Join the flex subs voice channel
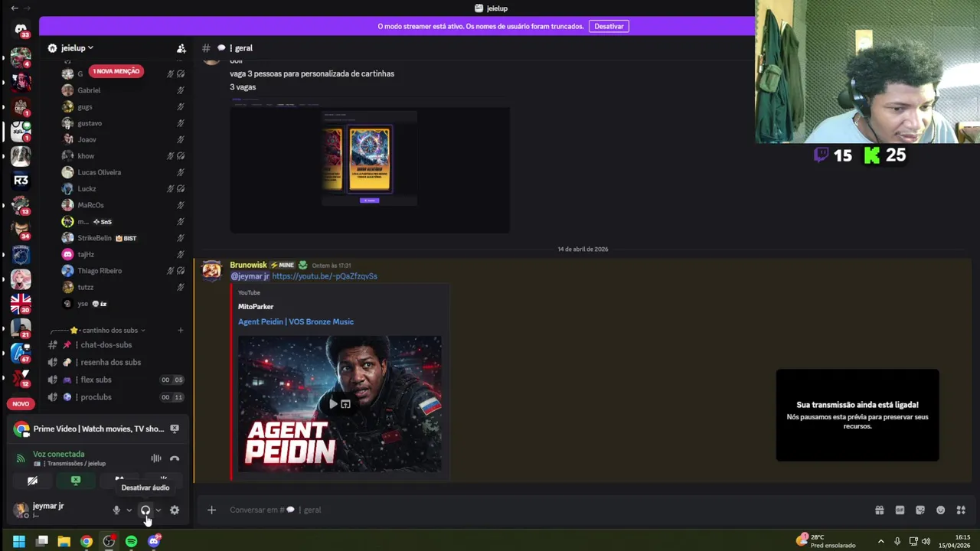Screen dimensions: 980x551 [x=115, y=380]
